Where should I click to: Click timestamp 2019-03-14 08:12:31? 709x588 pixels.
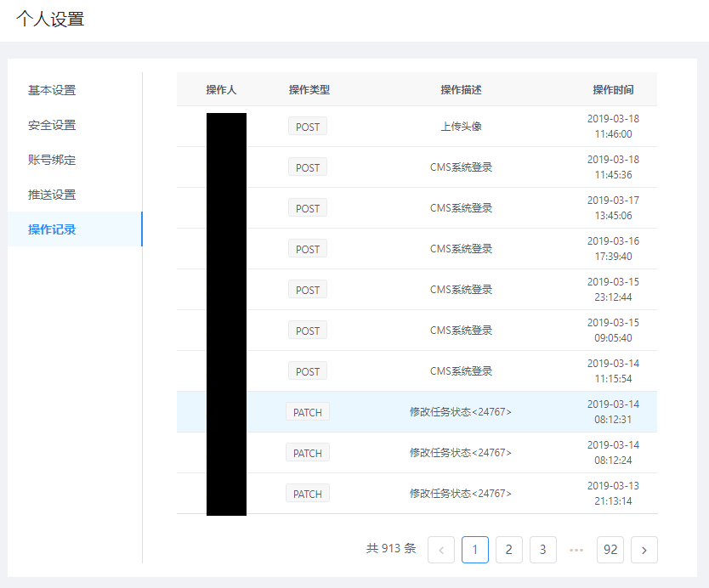click(613, 412)
